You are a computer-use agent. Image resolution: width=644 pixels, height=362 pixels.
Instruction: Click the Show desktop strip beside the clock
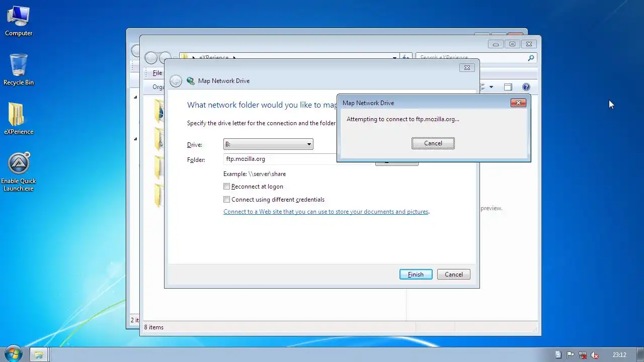pyautogui.click(x=640, y=354)
